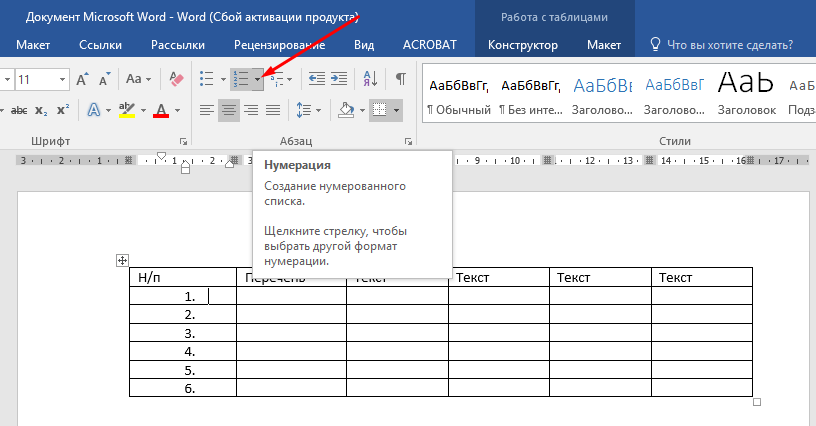The height and width of the screenshot is (426, 816).
Task: Apply the red font color
Action: [x=161, y=110]
